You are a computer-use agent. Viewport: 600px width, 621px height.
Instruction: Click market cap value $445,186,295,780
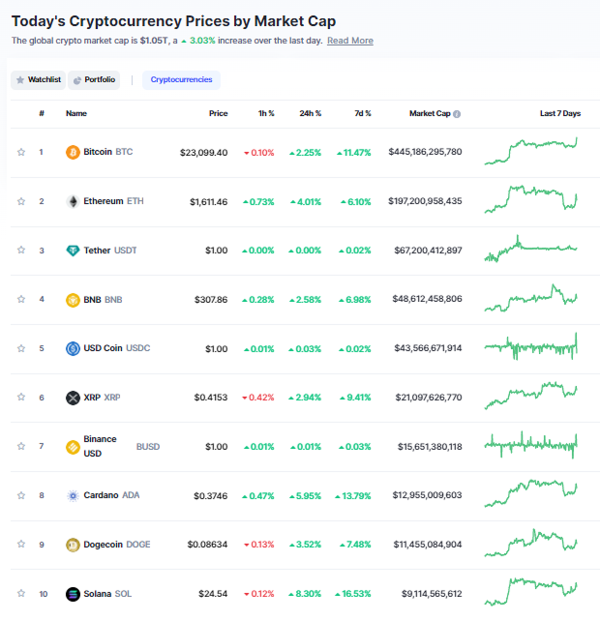425,152
